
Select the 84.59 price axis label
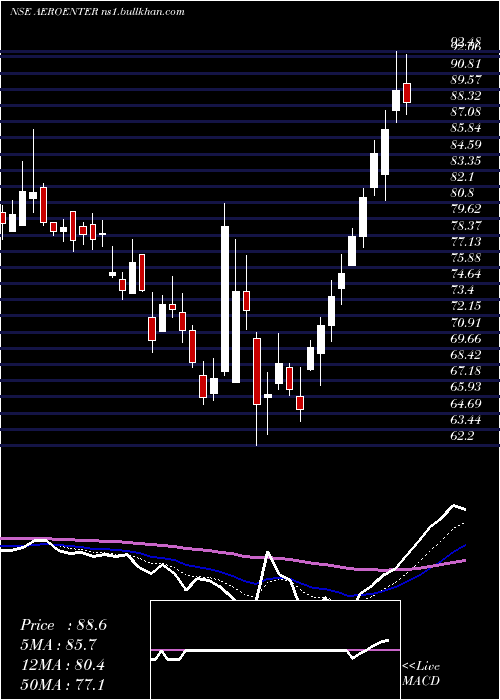coord(466,144)
